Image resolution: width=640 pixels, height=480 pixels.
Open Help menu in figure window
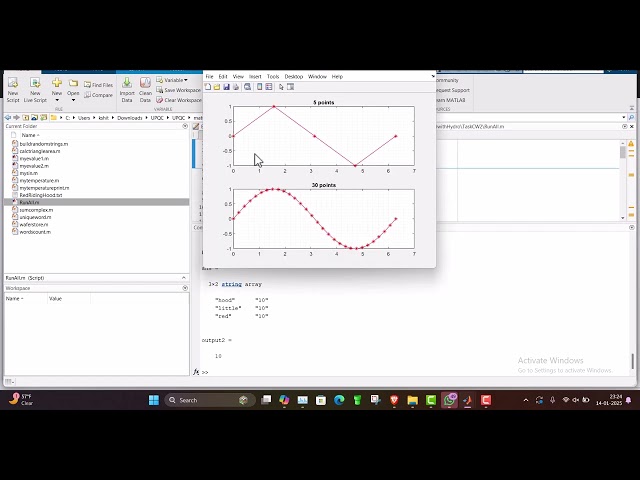click(337, 76)
